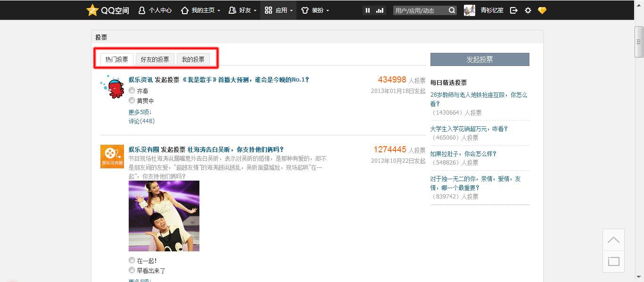Switch to the 我的投票 tab

(193, 59)
